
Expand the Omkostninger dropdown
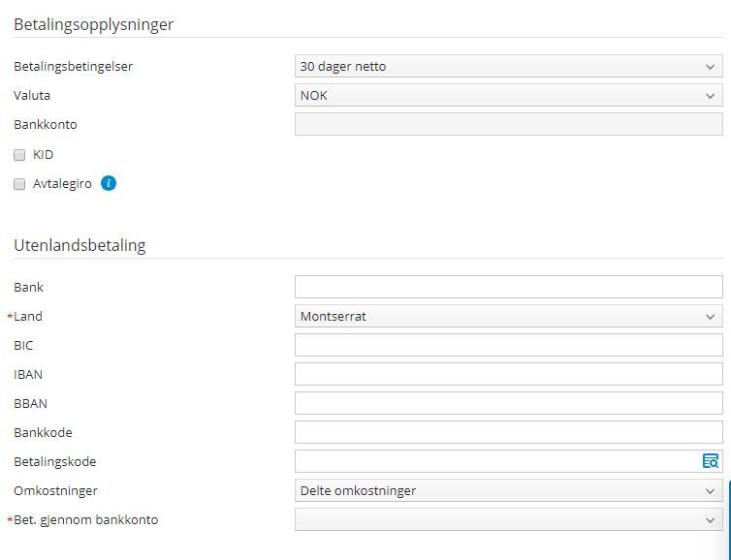(x=509, y=490)
